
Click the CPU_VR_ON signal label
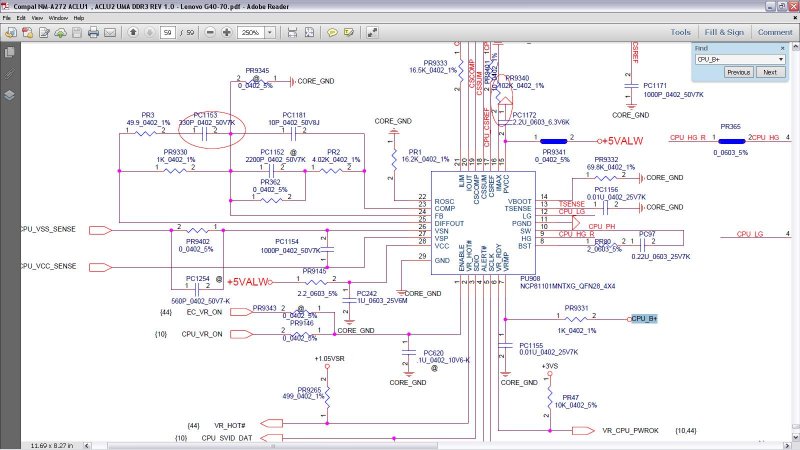(x=202, y=334)
